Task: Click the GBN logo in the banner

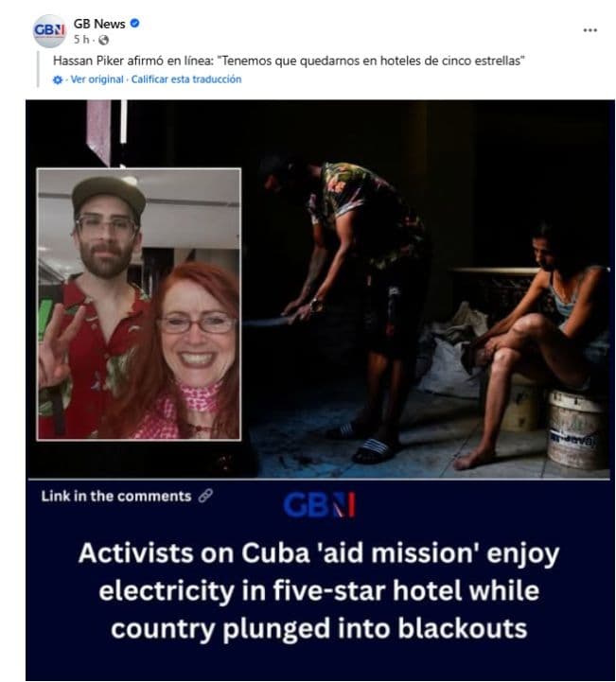Action: coord(319,505)
